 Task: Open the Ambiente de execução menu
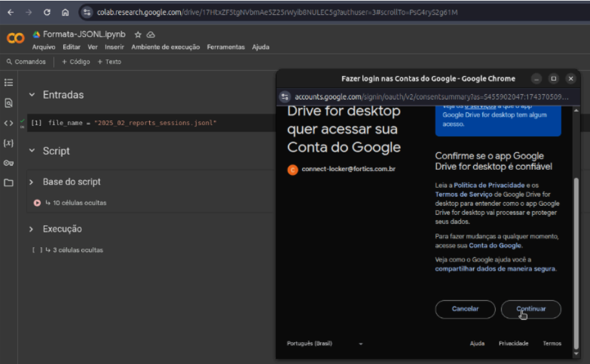coord(165,47)
